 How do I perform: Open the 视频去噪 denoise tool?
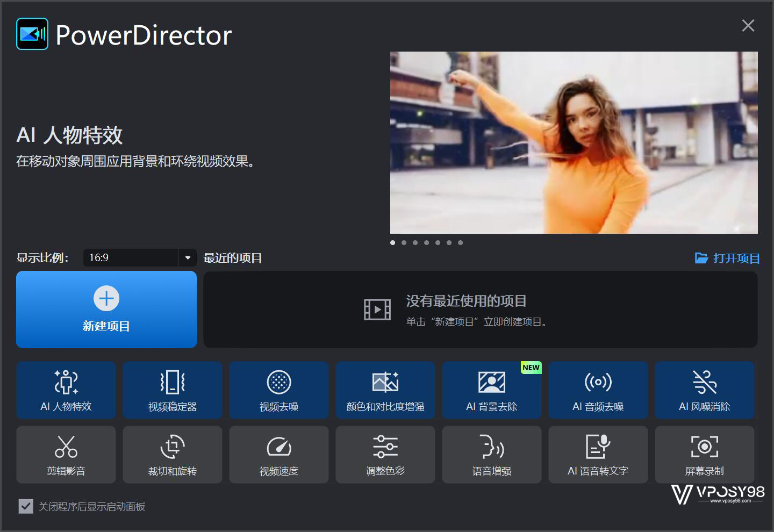pos(279,390)
